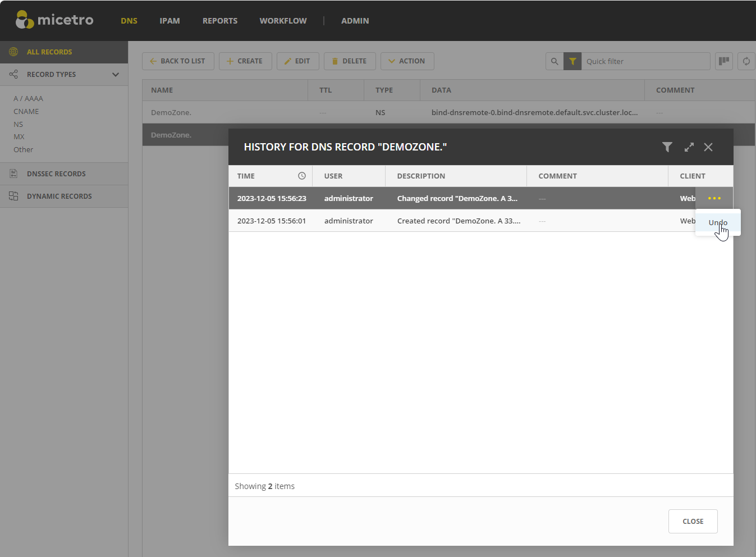The width and height of the screenshot is (756, 557).
Task: Type in the Quick filter field
Action: point(645,61)
